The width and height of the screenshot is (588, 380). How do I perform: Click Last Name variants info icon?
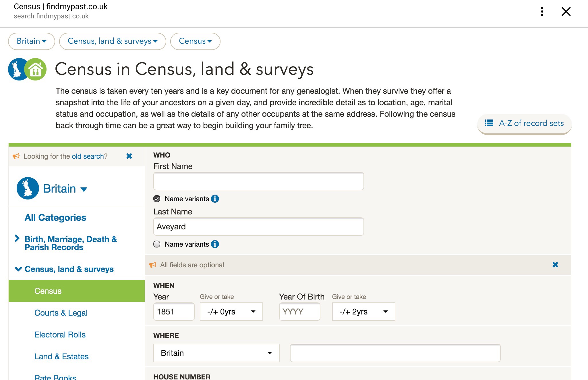[x=215, y=244]
